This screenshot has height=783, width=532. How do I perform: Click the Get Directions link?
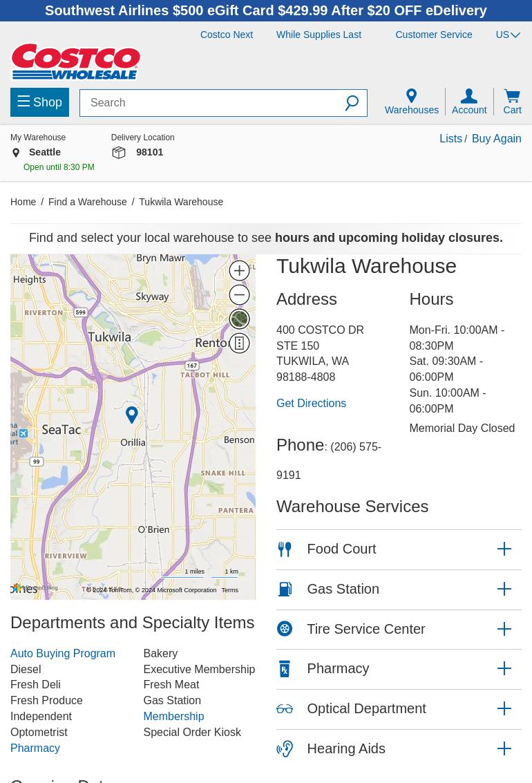311,403
